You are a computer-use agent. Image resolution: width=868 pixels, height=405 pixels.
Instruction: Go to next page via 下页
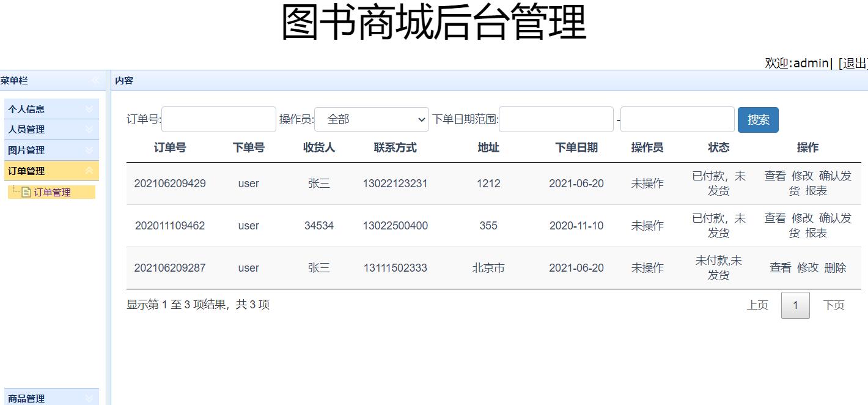click(x=834, y=305)
